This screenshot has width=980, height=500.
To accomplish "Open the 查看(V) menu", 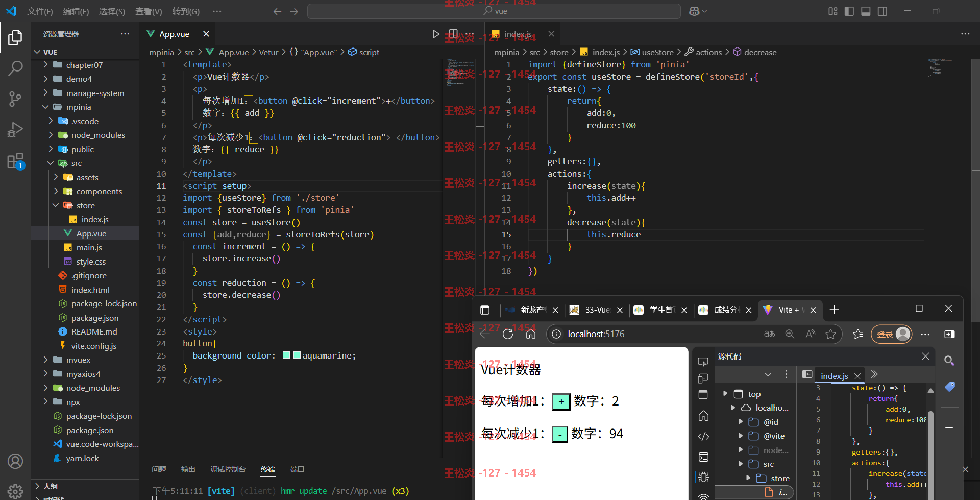I will 149,11.
